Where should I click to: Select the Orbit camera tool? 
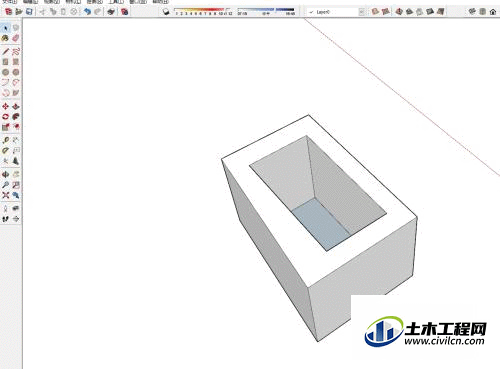(x=5, y=174)
